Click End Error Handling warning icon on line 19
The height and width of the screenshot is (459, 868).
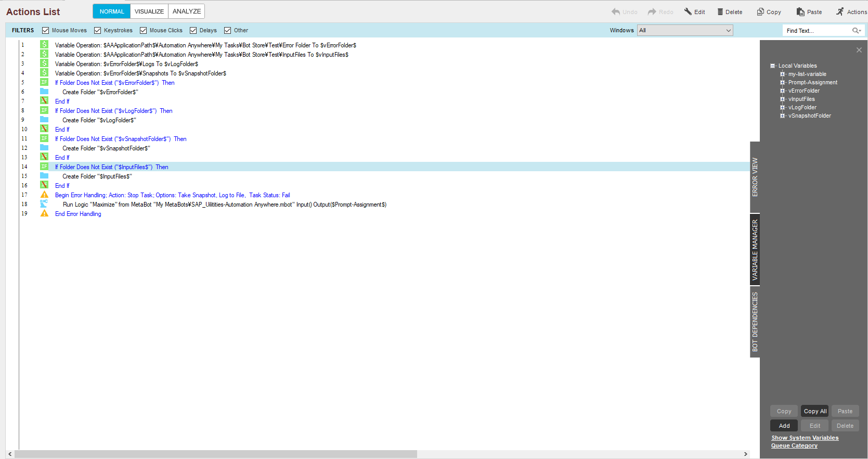tap(44, 213)
